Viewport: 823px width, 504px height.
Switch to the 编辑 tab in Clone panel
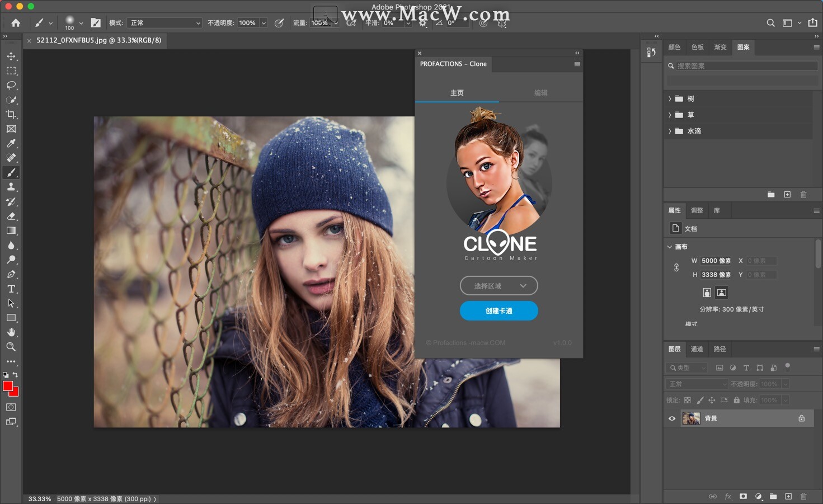pyautogui.click(x=541, y=93)
